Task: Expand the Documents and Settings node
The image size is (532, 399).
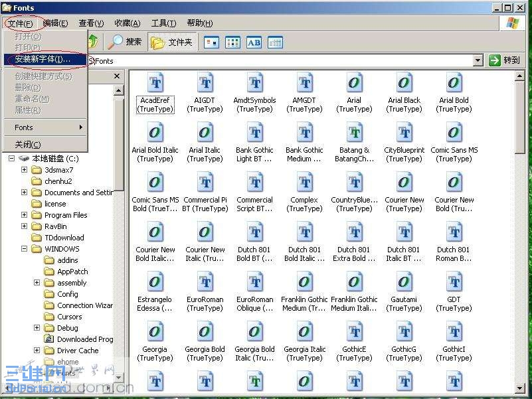Action: pyautogui.click(x=24, y=192)
